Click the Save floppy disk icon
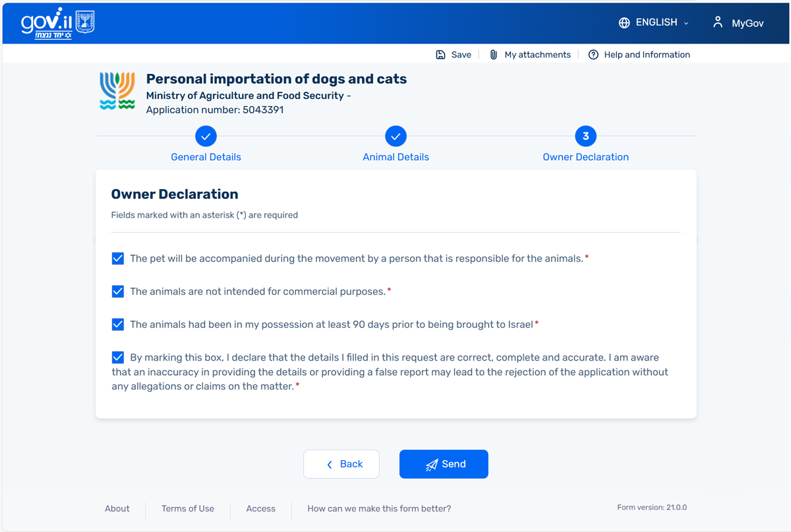This screenshot has height=532, width=791. click(x=441, y=55)
